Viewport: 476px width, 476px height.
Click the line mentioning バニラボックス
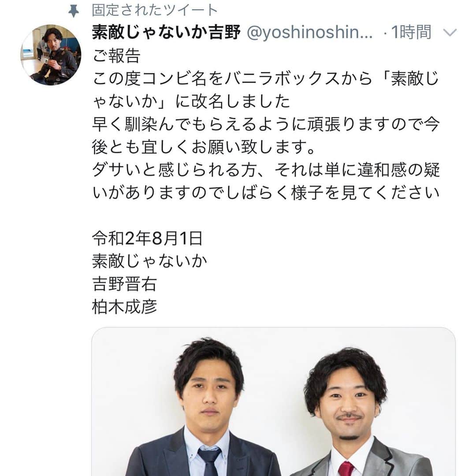(266, 78)
